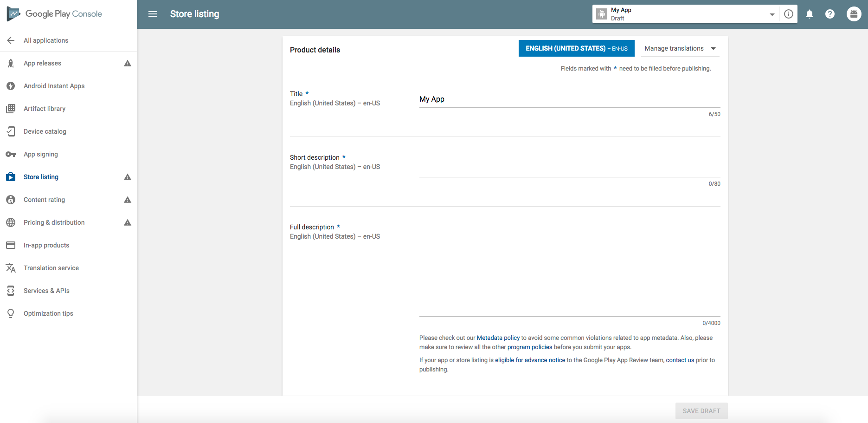Expand the Manage translations dropdown
Viewport: 868px width, 423px height.
(680, 48)
